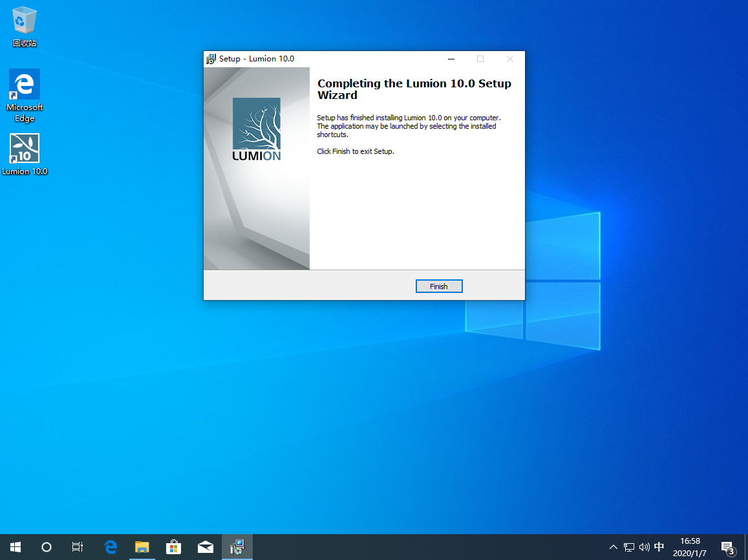Open Microsoft Store from taskbar
The image size is (748, 560).
click(x=174, y=547)
